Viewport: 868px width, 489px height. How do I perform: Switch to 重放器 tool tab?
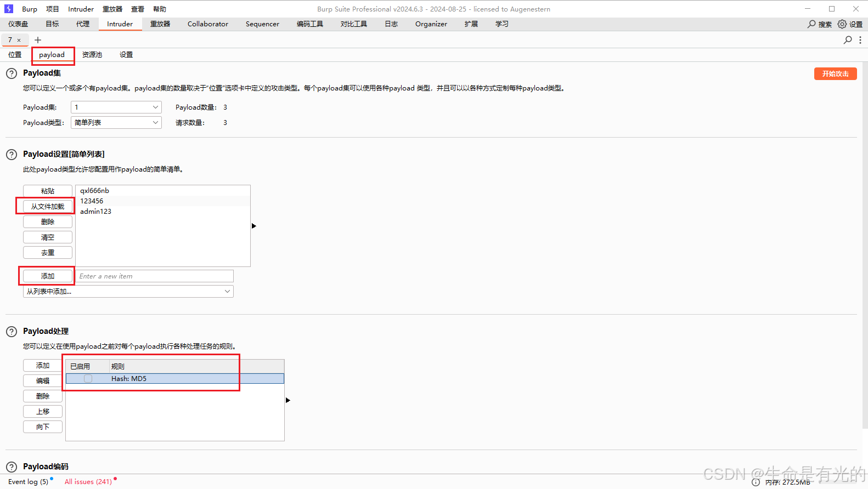(x=160, y=24)
